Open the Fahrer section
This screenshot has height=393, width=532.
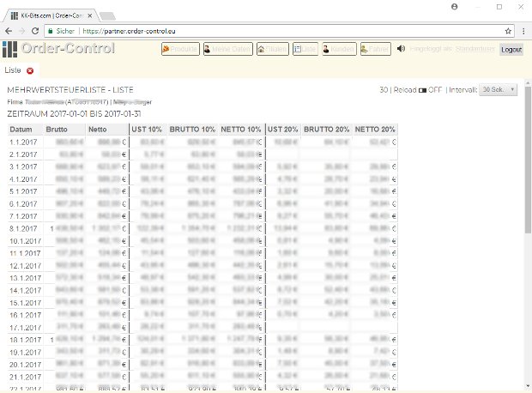pyautogui.click(x=375, y=49)
